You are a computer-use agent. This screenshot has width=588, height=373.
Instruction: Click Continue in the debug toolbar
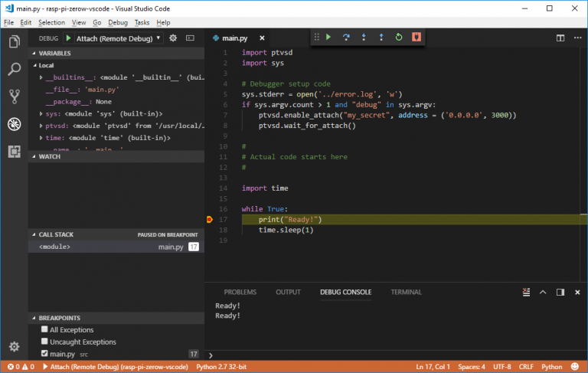(x=328, y=37)
